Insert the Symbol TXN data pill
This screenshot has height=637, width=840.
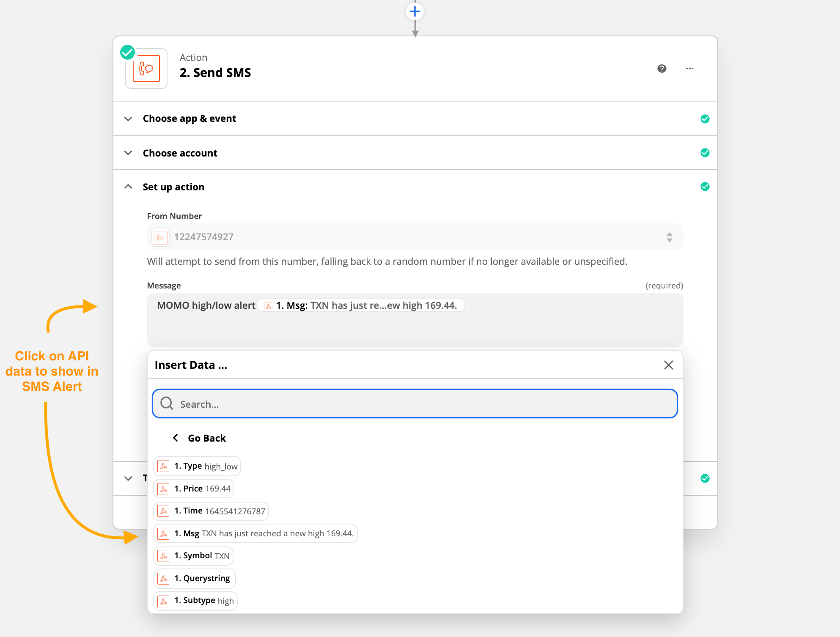tap(194, 556)
